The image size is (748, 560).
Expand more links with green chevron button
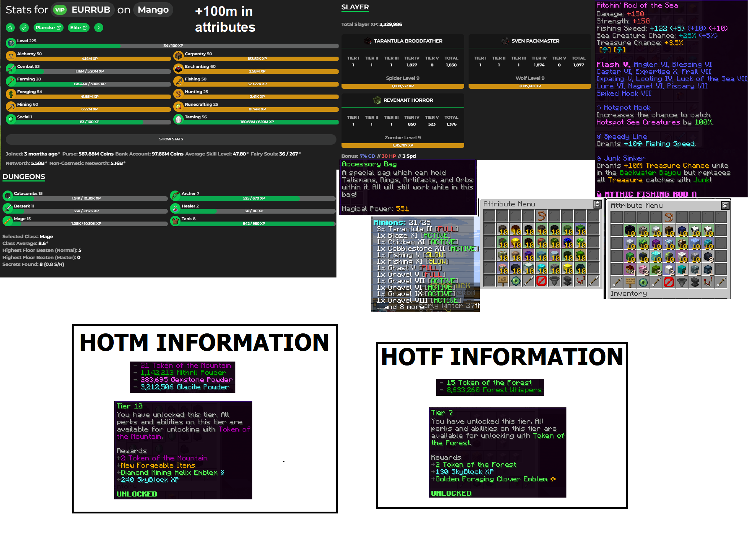[x=99, y=28]
